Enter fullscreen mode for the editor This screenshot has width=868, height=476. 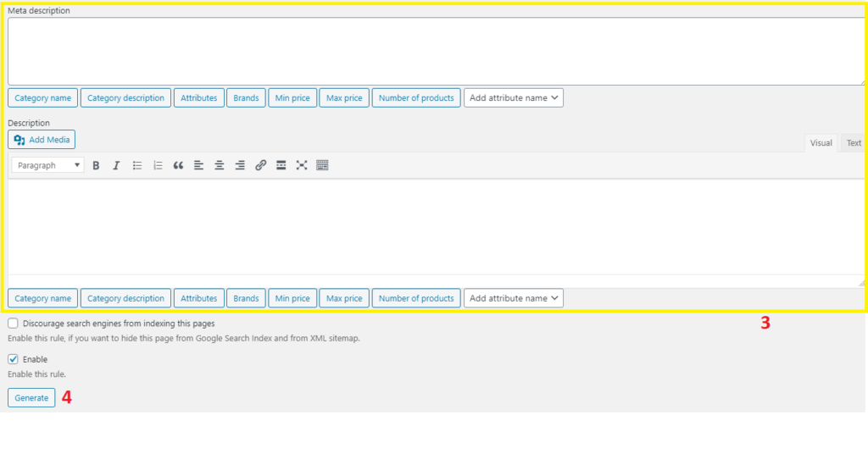301,165
